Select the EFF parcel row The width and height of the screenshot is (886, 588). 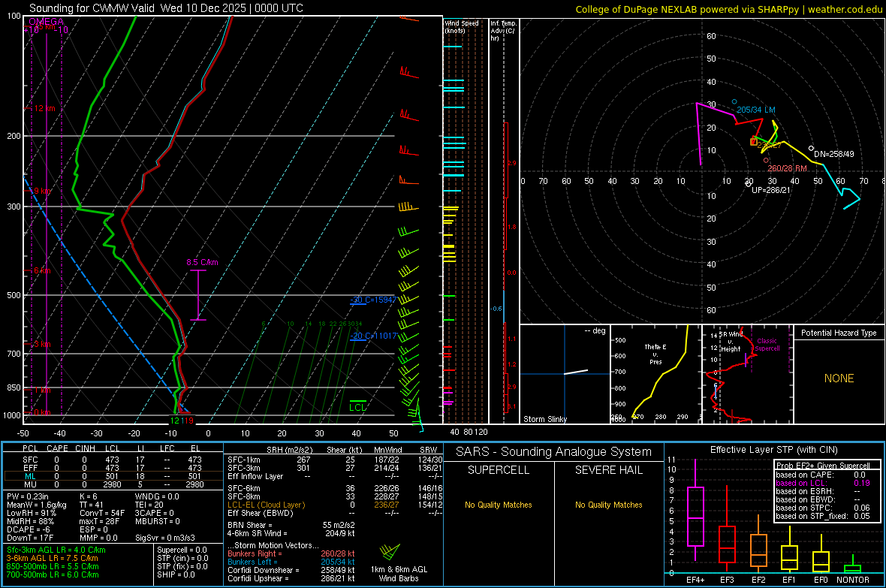pyautogui.click(x=113, y=468)
